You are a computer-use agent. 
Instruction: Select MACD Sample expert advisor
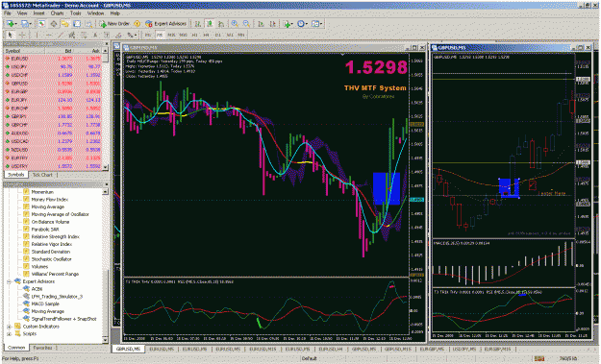pyautogui.click(x=45, y=303)
